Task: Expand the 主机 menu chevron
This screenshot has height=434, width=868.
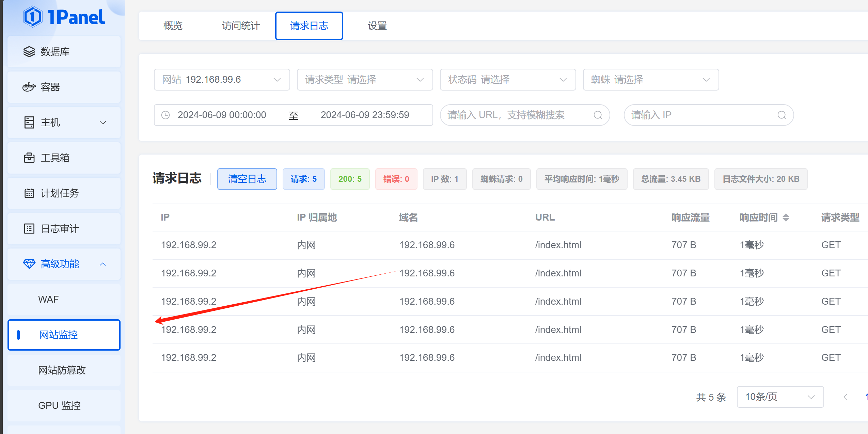Action: click(102, 123)
